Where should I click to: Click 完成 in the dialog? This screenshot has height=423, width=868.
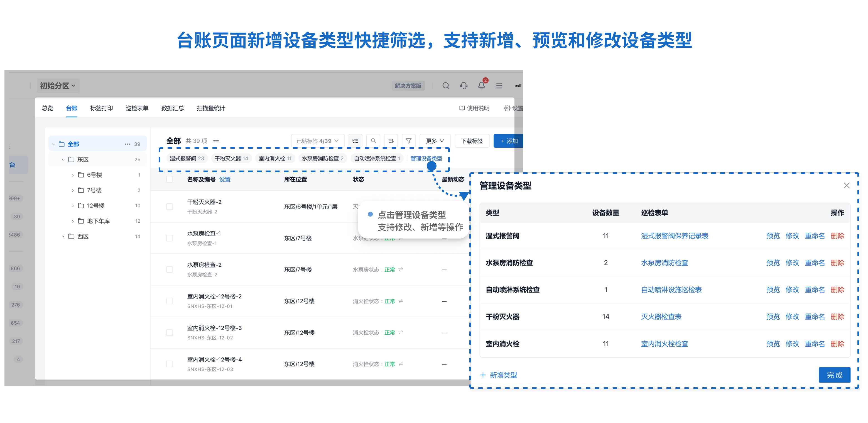(x=834, y=375)
